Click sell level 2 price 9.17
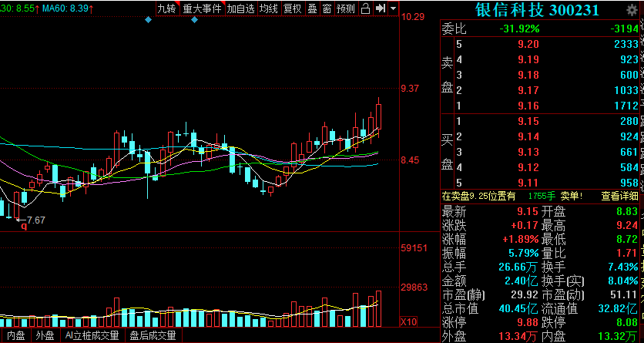The image size is (644, 343). pos(528,90)
